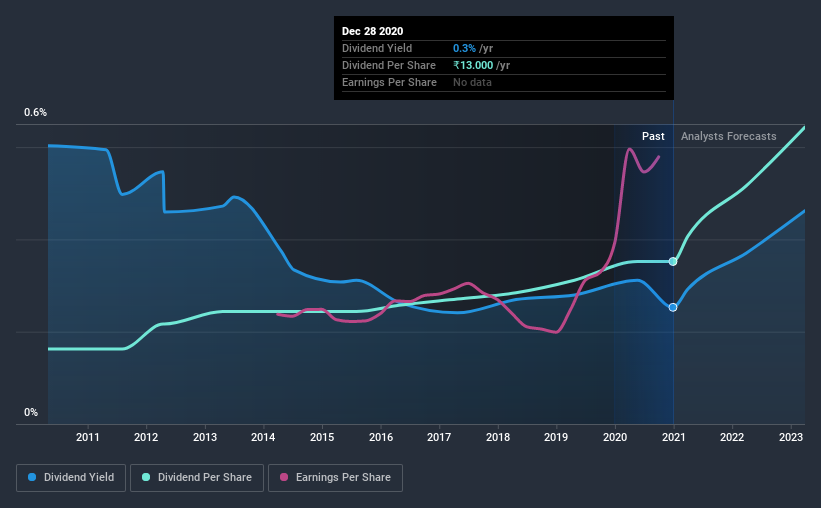Click the Analysts Forecasts section label

coord(728,136)
